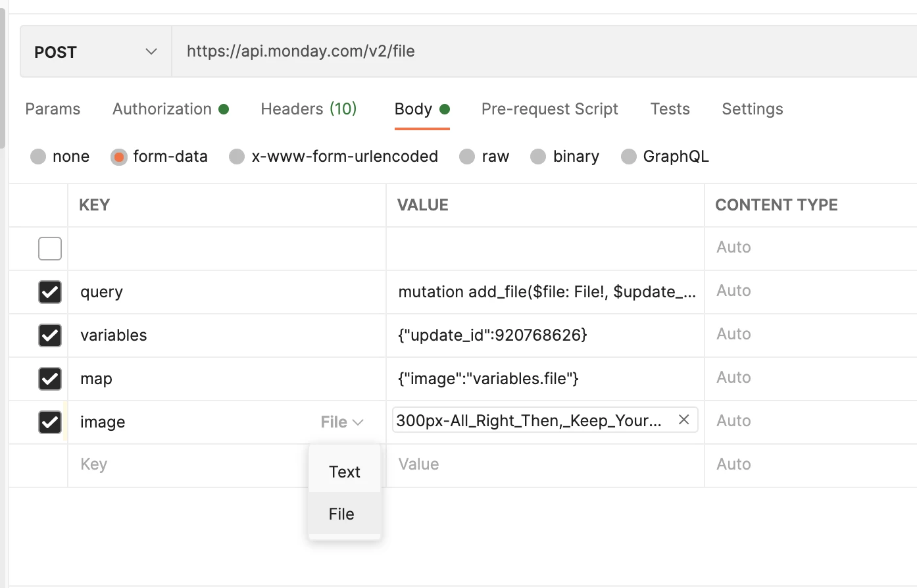Remove the selected image file with X
This screenshot has height=588, width=917.
coord(683,420)
